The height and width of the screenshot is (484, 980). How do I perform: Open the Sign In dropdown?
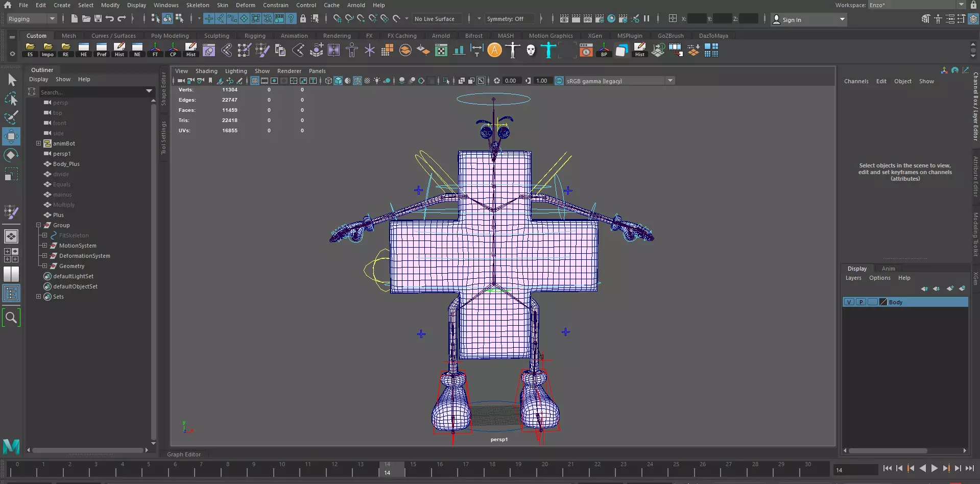tap(808, 19)
